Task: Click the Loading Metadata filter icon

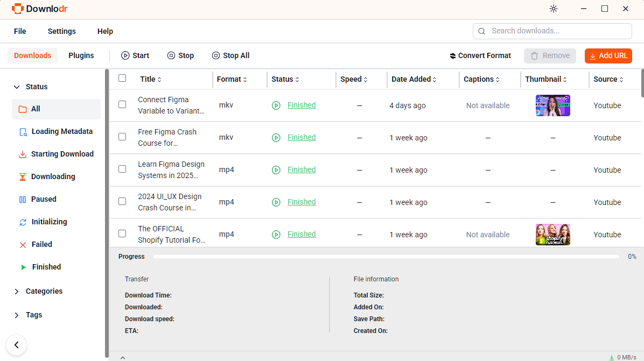Action: [23, 132]
